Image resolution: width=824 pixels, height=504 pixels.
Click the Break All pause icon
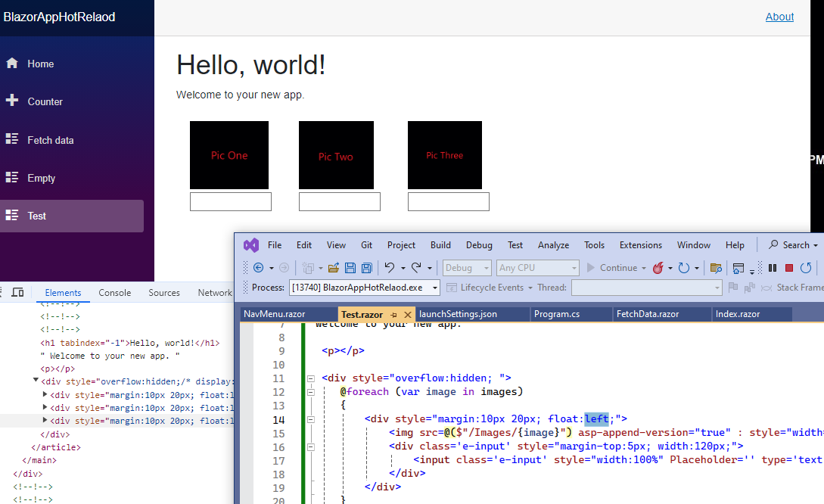pos(772,268)
